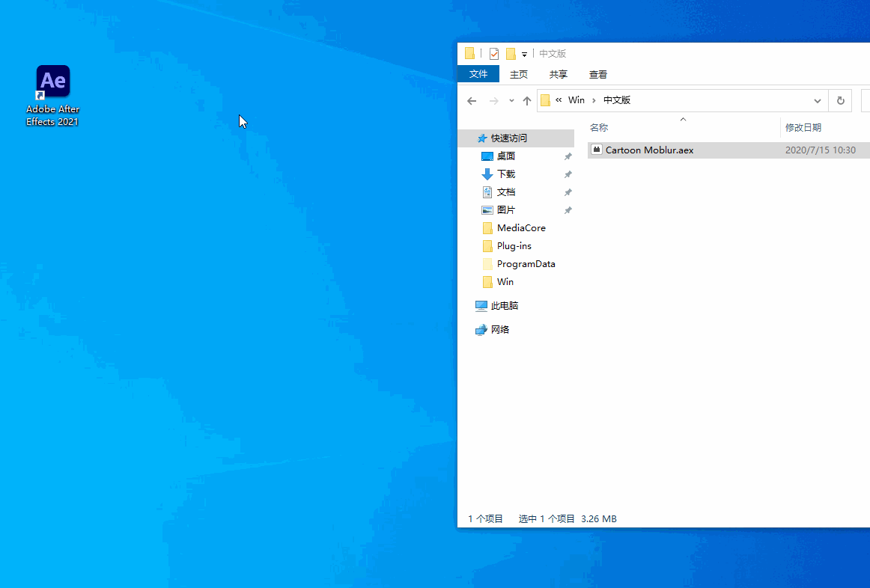Image resolution: width=870 pixels, height=588 pixels.
Task: Open the 共享 ribbon tab
Action: pos(559,74)
